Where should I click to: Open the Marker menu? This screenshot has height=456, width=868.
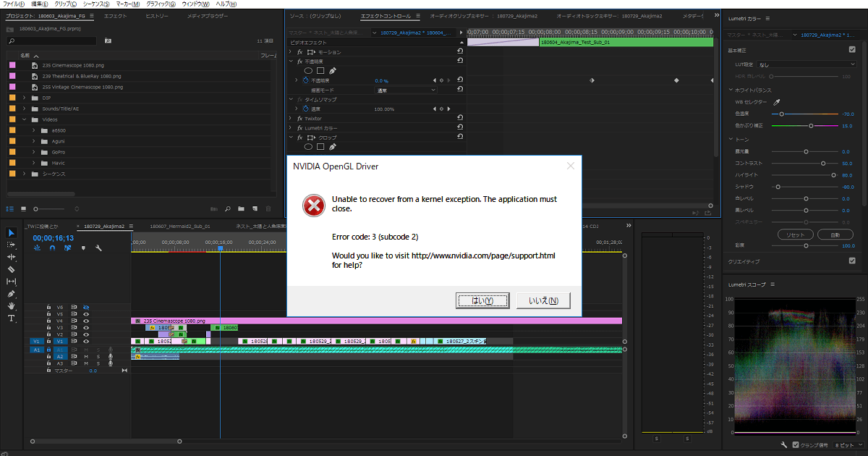(x=127, y=4)
